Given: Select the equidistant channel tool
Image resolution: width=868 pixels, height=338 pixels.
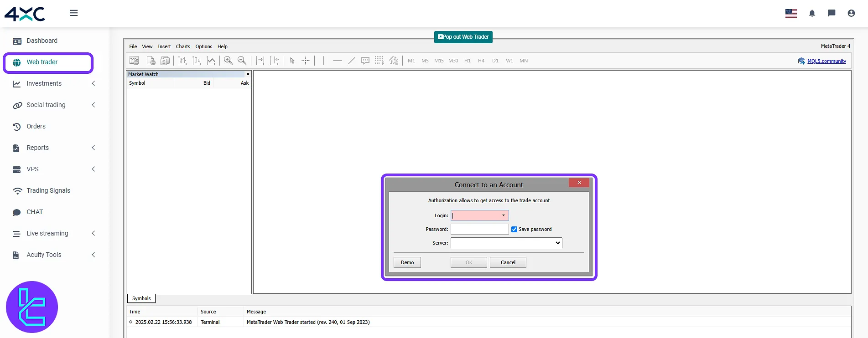Looking at the screenshot, I should (x=394, y=61).
